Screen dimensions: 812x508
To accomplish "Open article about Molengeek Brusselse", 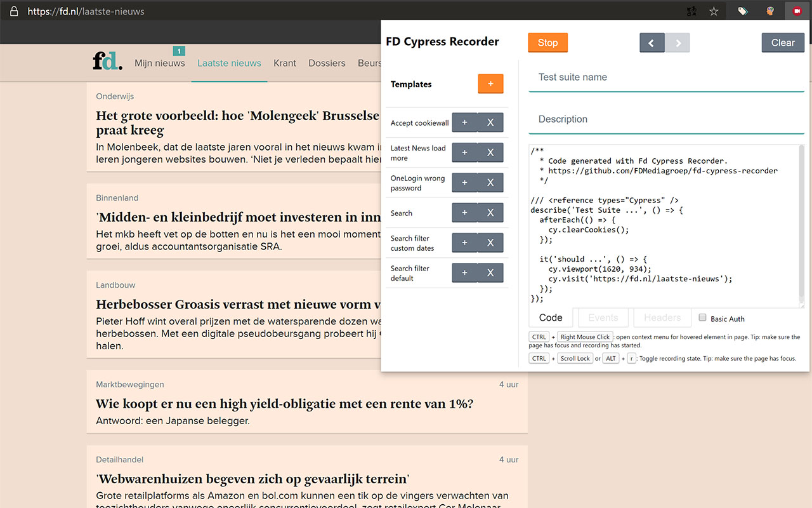I will [x=238, y=123].
